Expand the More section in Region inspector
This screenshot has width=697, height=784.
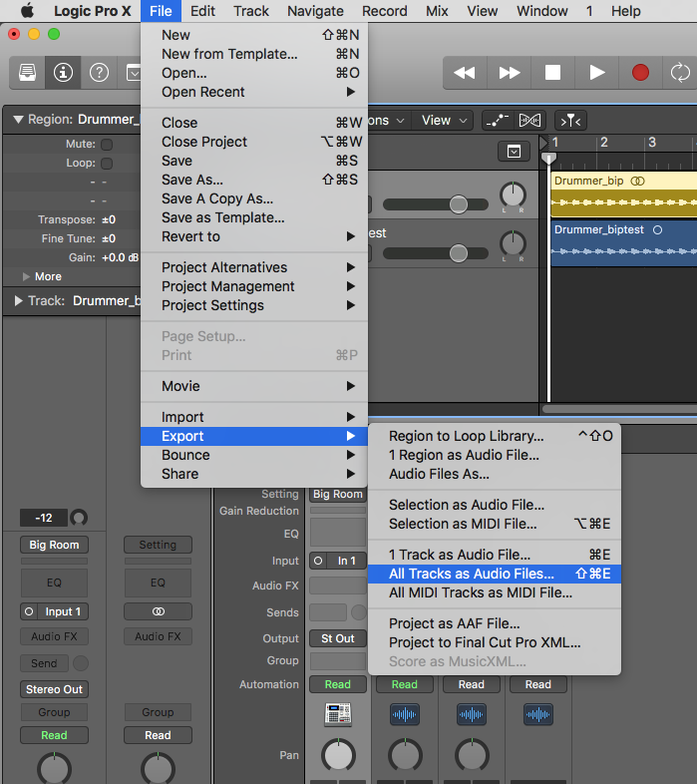click(x=26, y=276)
